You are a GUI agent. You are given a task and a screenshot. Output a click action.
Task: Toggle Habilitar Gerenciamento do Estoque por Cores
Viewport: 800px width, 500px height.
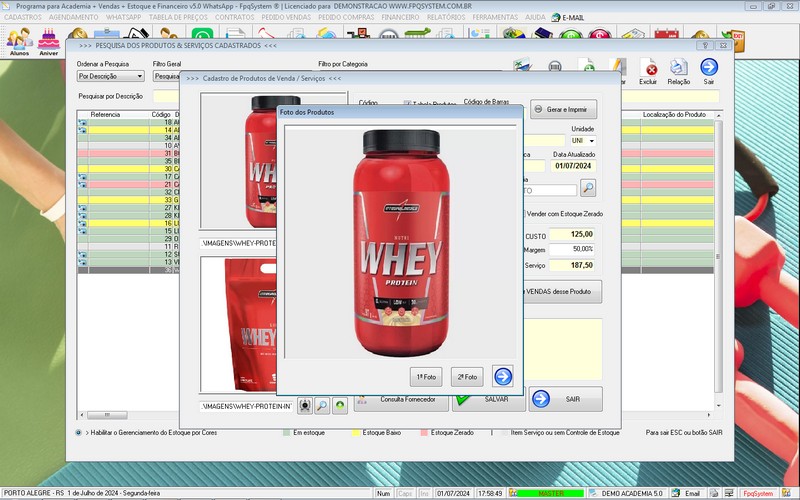click(79, 433)
